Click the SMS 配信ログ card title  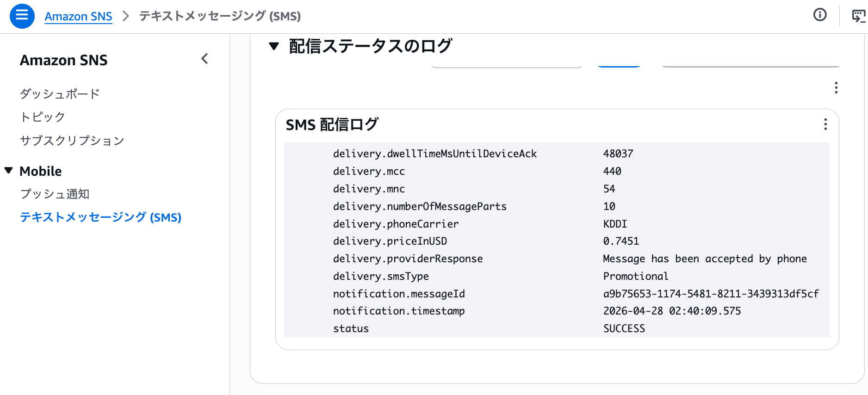332,124
